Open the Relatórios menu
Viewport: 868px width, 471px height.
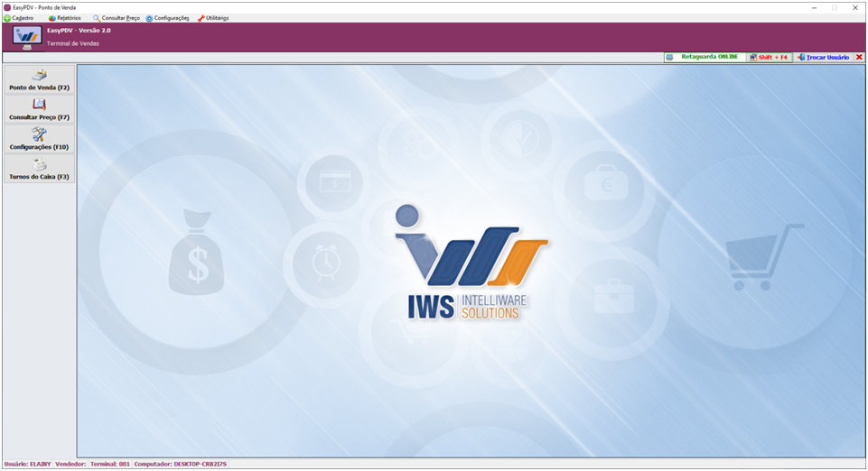(x=65, y=18)
